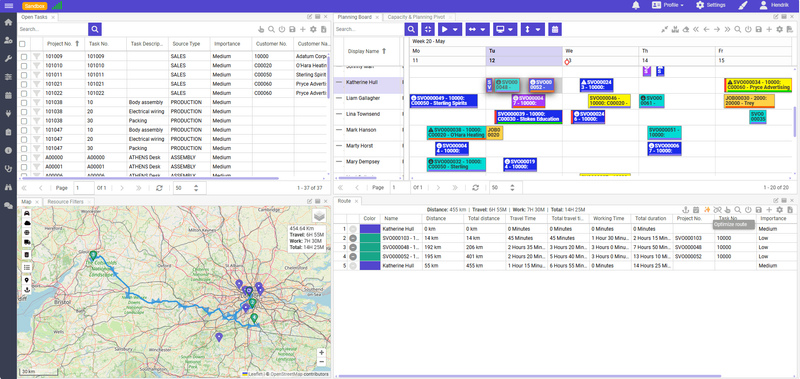The width and height of the screenshot is (800, 379).
Task: Open the Hendrik user account
Action: tap(773, 5)
